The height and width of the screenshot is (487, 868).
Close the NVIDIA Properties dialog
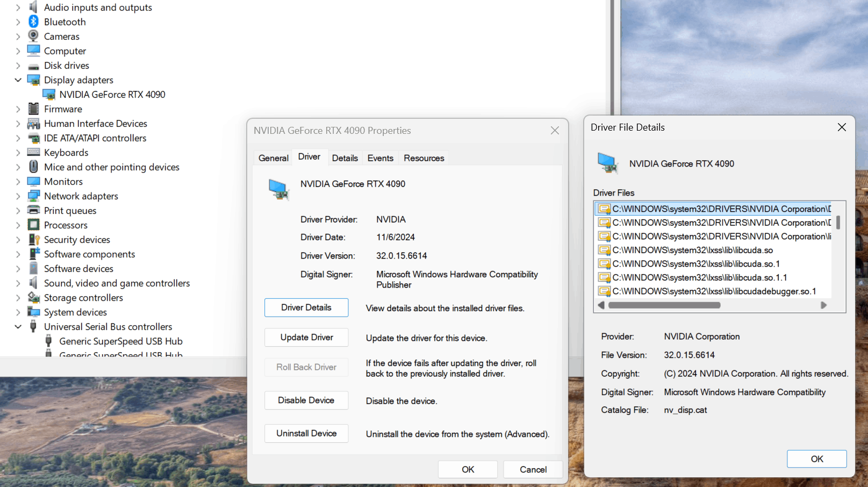[x=555, y=131]
